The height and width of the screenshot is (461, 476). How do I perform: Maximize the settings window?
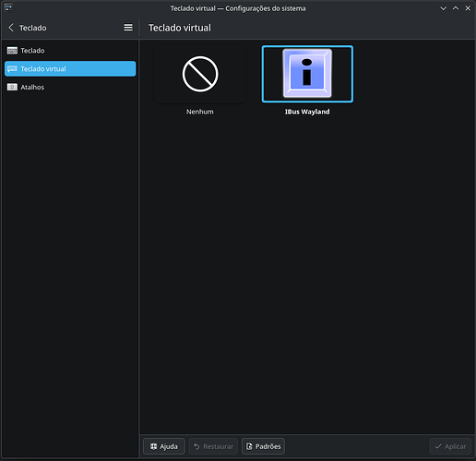[456, 8]
